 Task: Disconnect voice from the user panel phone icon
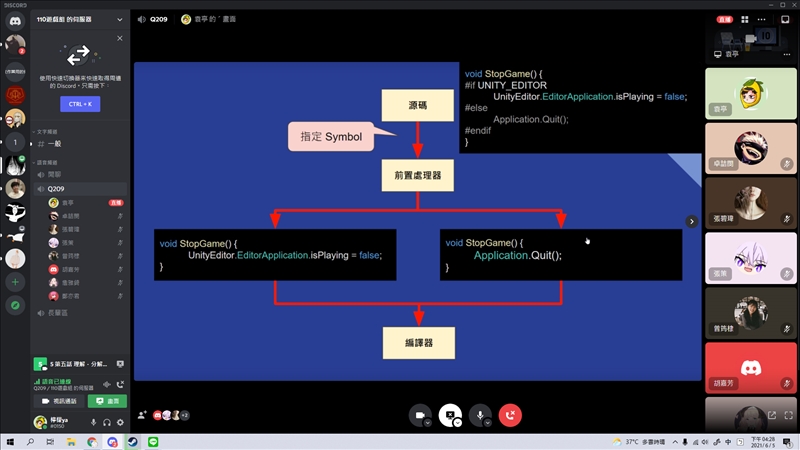120,384
